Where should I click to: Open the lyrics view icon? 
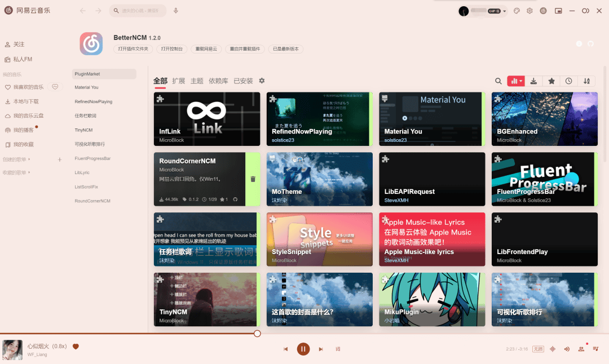pyautogui.click(x=338, y=349)
